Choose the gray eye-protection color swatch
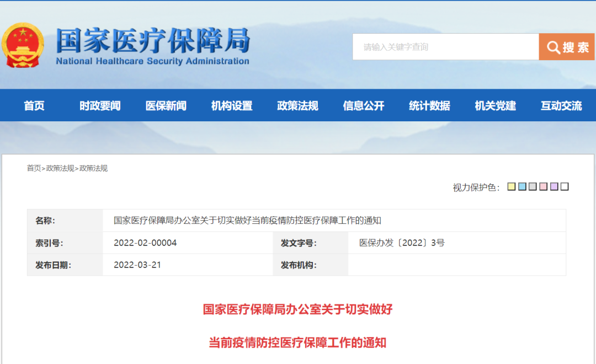Screen dimensions: 596x364 click(533, 187)
